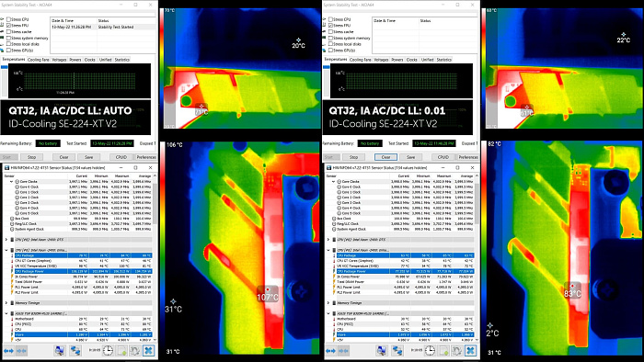This screenshot has width=644, height=362.
Task: Expand the Memory Timings section in the AUTO window's HWiNFO
Action: [6, 303]
